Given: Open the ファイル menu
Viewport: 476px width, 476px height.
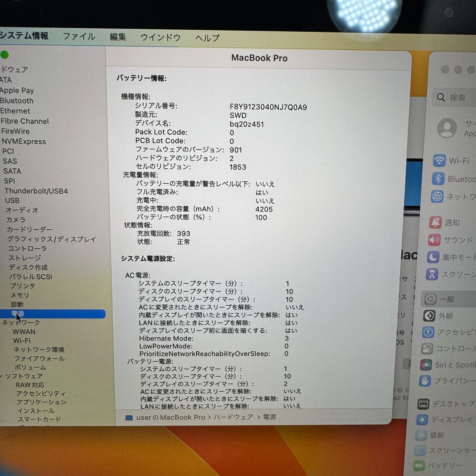Looking at the screenshot, I should [x=79, y=36].
